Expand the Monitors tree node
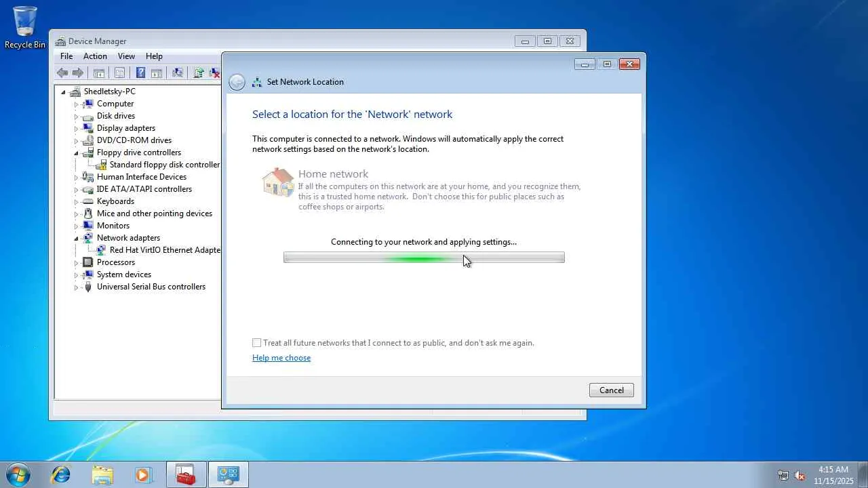 pos(76,226)
